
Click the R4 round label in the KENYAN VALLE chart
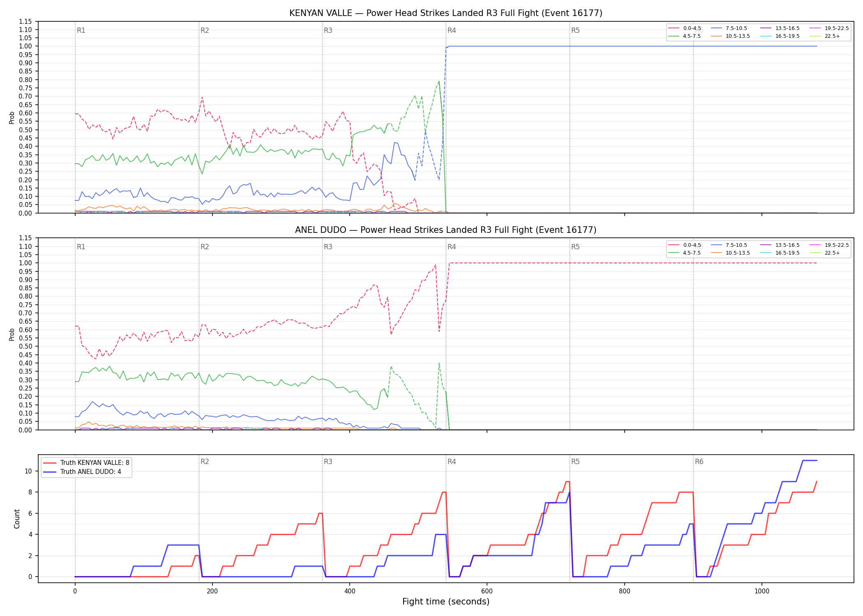pyautogui.click(x=452, y=30)
